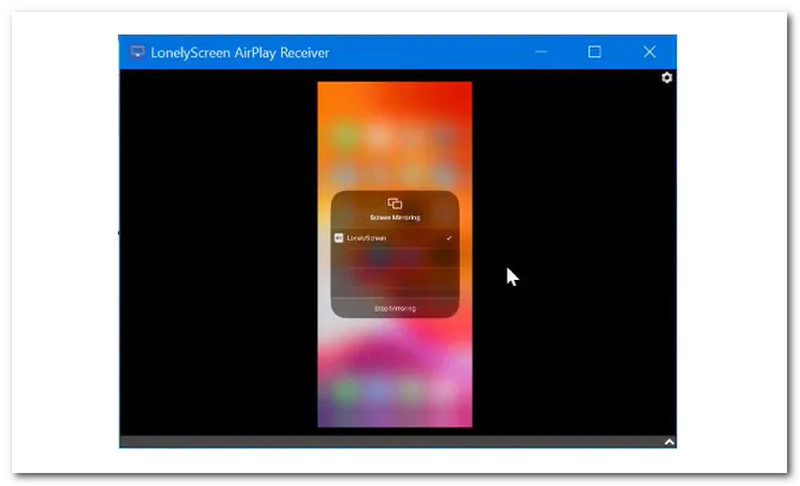Image resolution: width=800 pixels, height=486 pixels.
Task: Select LonelyScreen device in Screen Mirroring list
Action: click(x=394, y=238)
